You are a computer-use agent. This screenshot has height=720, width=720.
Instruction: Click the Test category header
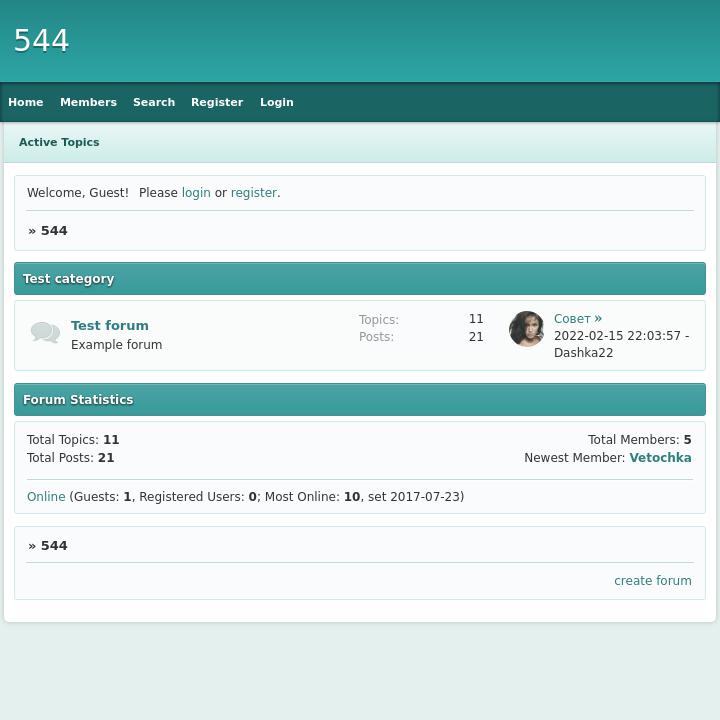click(x=69, y=279)
